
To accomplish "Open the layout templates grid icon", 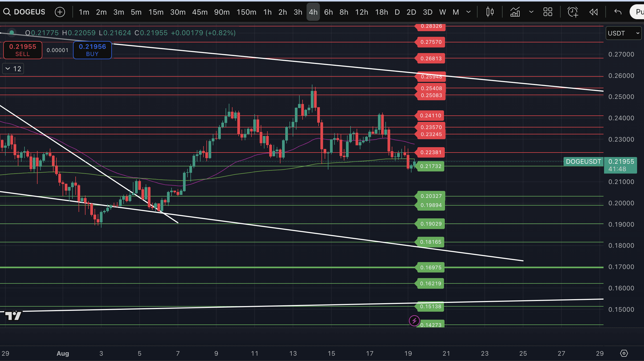I will (x=548, y=12).
